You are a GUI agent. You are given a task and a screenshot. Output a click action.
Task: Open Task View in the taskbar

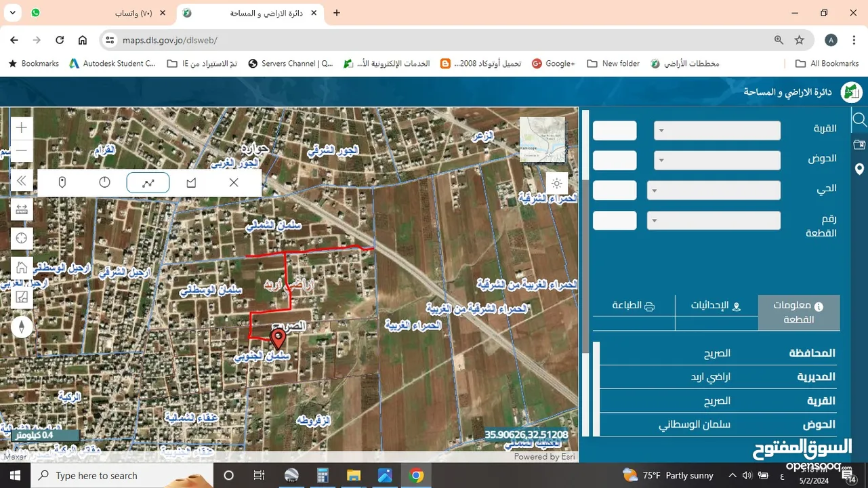coord(259,475)
